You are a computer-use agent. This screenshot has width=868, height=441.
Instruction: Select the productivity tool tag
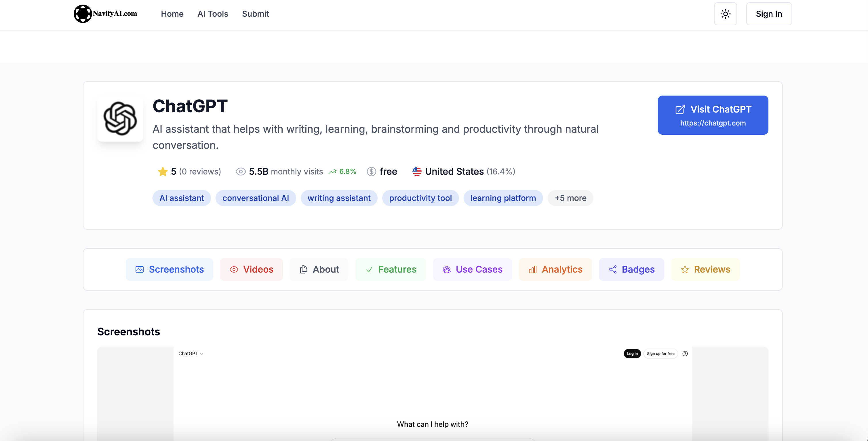point(420,198)
